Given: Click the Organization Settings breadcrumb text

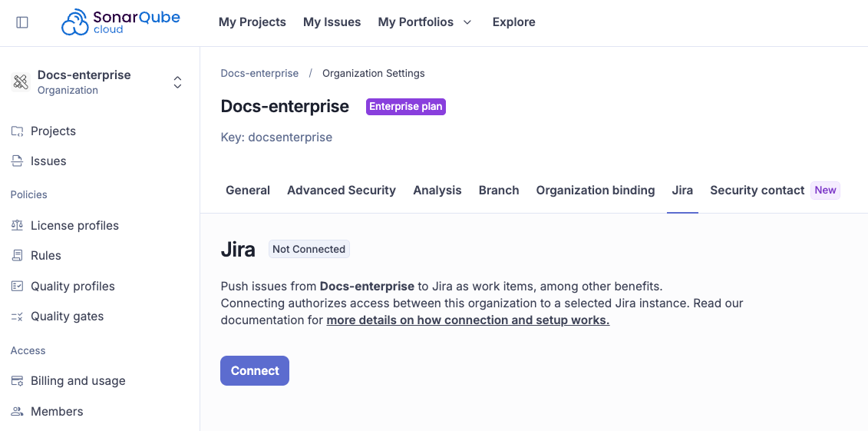Looking at the screenshot, I should pyautogui.click(x=374, y=73).
